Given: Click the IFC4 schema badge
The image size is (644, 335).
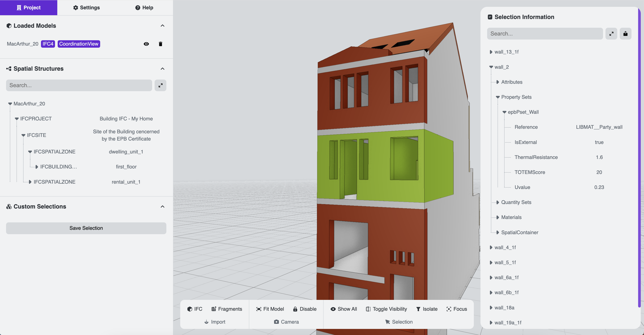Looking at the screenshot, I should (x=48, y=44).
